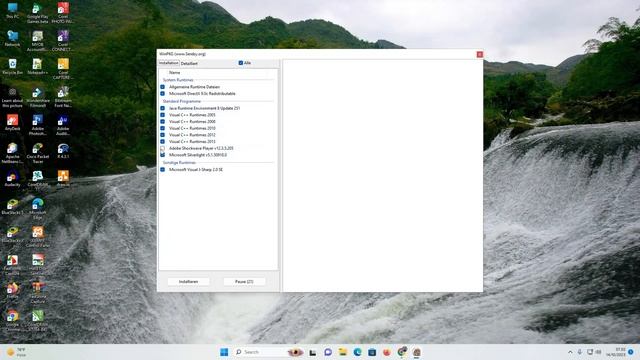Open Microsoft Edge from taskbar

(357, 352)
